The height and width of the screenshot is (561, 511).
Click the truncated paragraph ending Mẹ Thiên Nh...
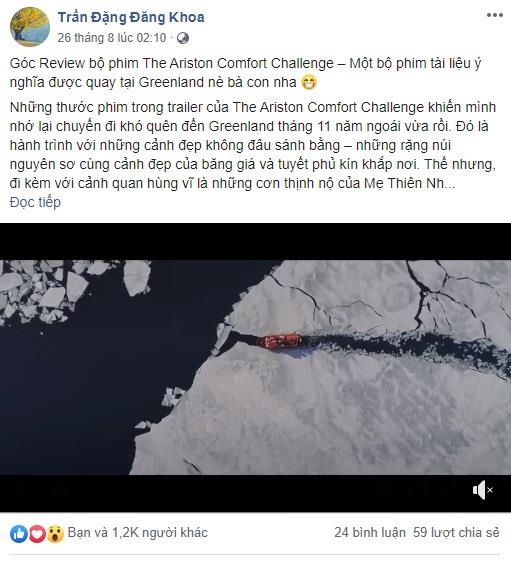(x=253, y=145)
